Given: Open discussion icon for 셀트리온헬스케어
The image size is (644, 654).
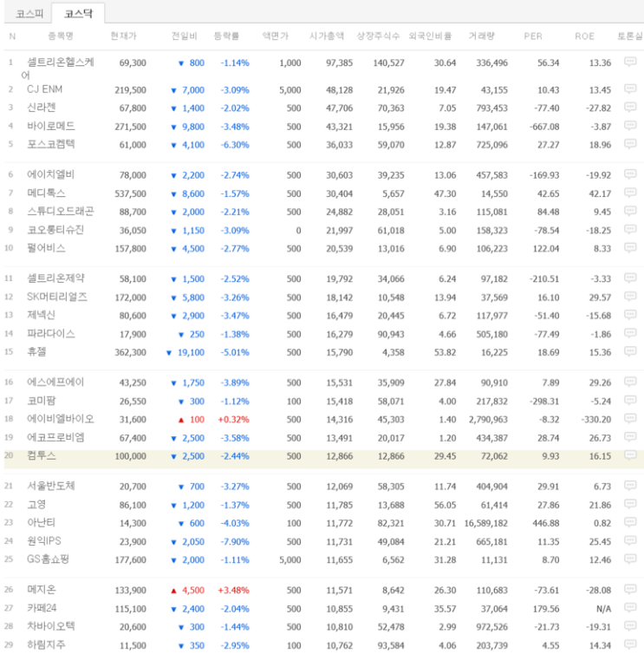Looking at the screenshot, I should [x=630, y=62].
